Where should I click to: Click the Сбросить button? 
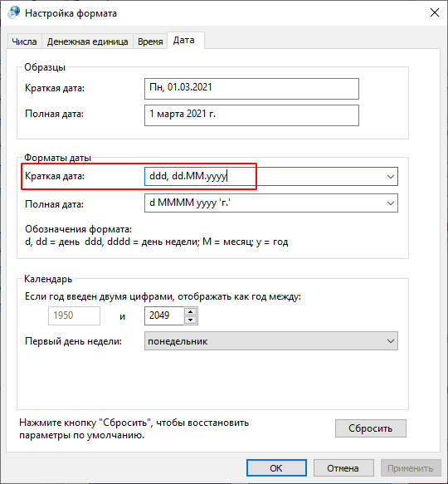[371, 428]
